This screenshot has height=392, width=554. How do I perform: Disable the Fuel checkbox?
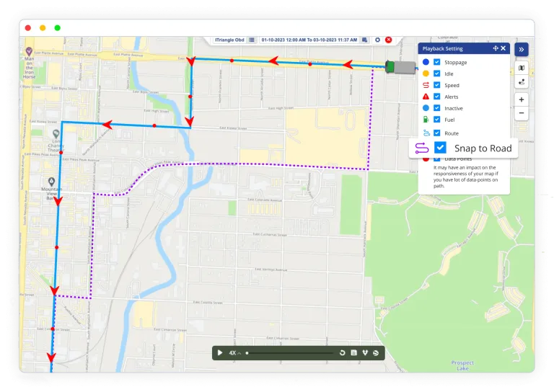437,120
